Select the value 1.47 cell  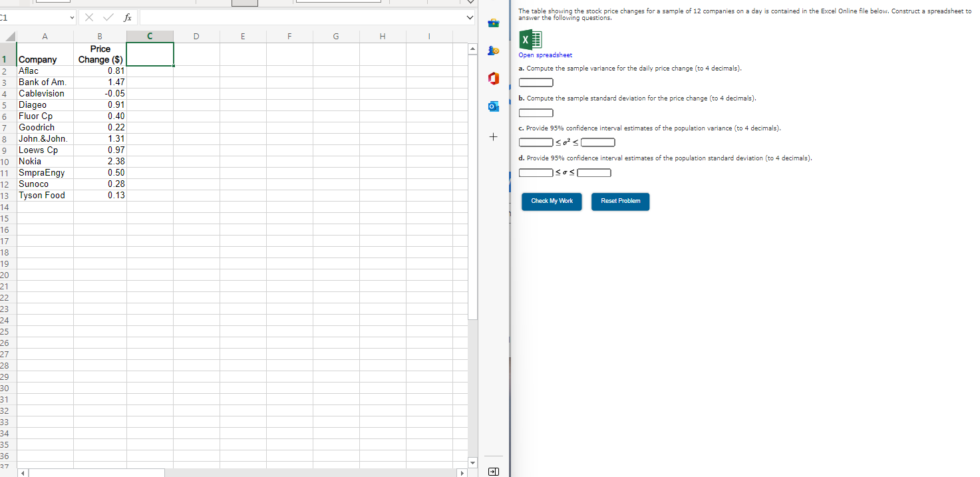pyautogui.click(x=100, y=82)
